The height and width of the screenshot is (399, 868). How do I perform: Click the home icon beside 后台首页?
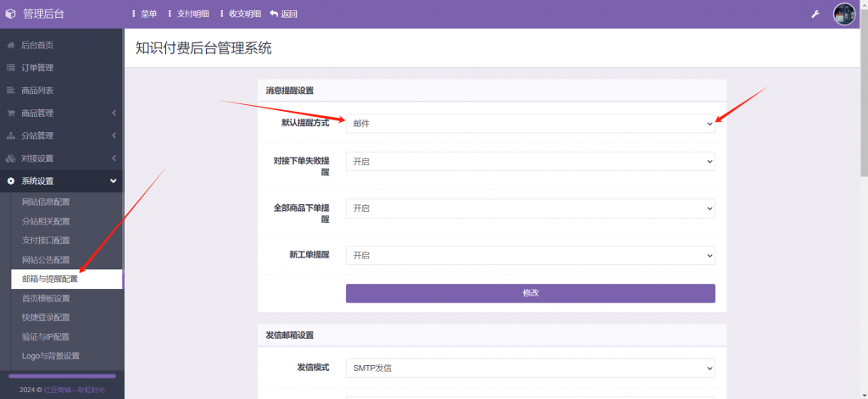[10, 46]
